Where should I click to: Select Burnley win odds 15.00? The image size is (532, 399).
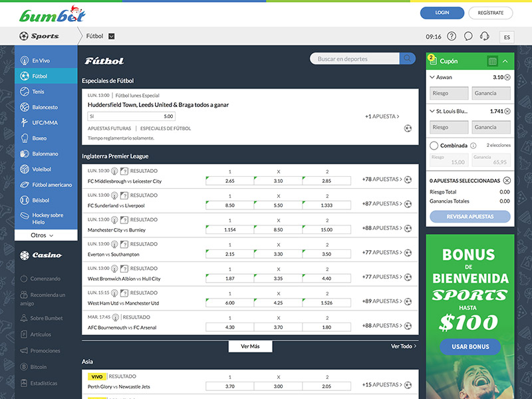pyautogui.click(x=327, y=229)
